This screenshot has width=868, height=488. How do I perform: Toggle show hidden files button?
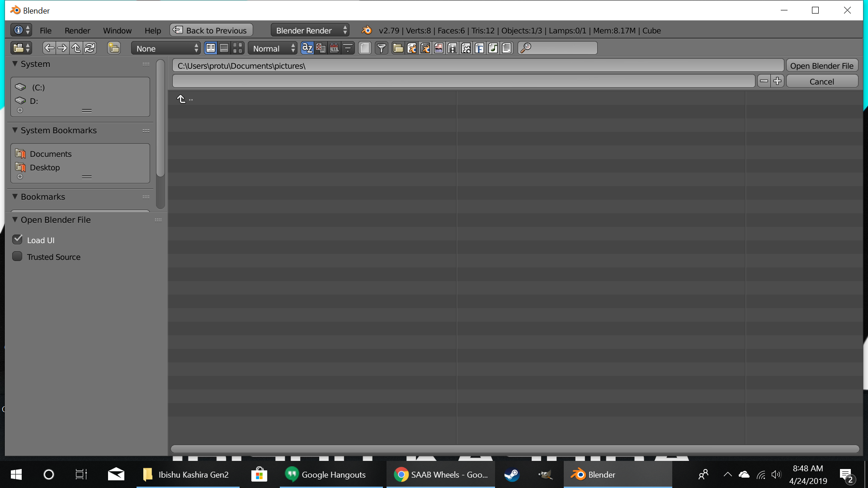pos(365,48)
